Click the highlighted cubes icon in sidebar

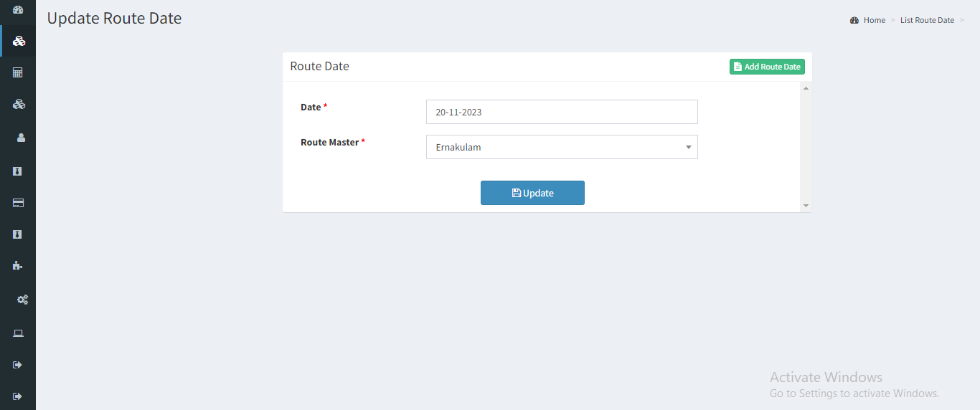click(19, 41)
